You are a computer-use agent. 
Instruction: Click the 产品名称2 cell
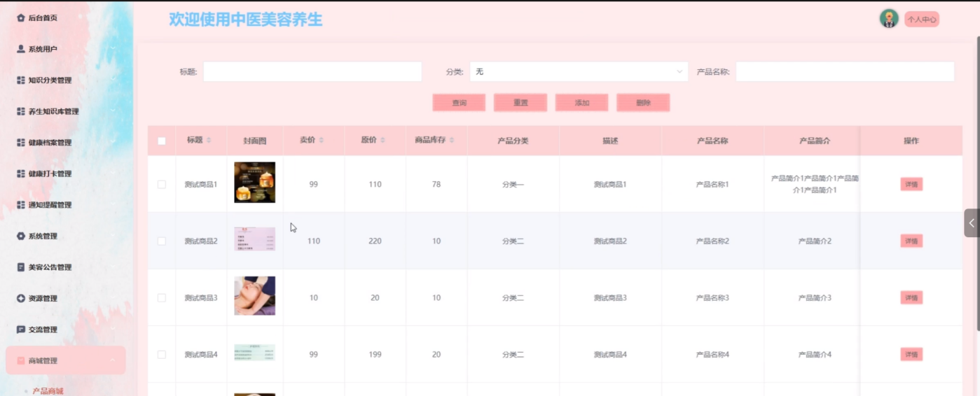[712, 241]
